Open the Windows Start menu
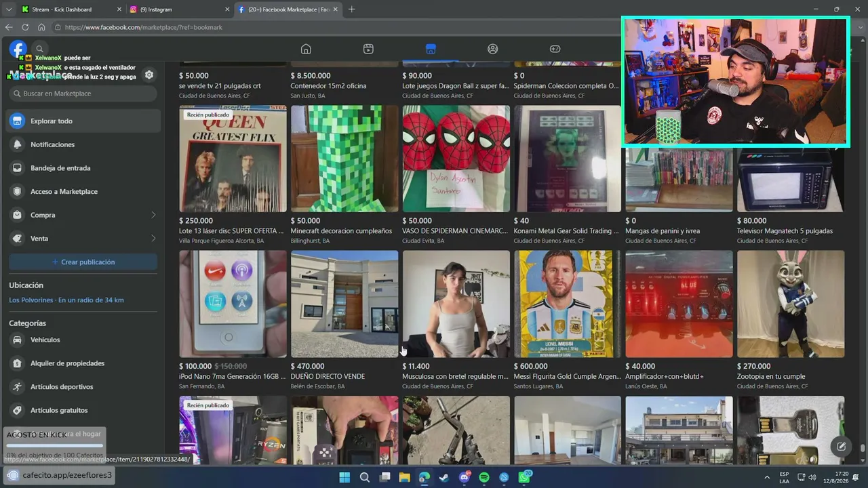Viewport: 868px width, 488px height. (x=344, y=477)
